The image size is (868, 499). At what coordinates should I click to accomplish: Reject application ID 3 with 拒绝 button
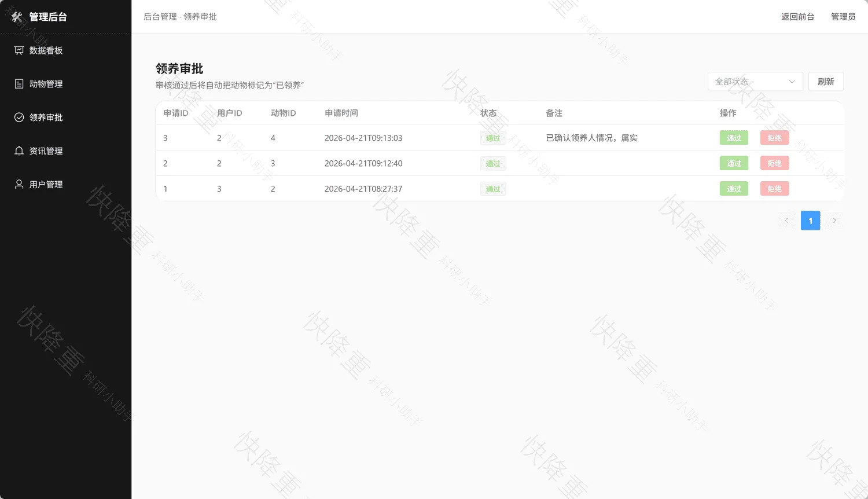click(774, 138)
